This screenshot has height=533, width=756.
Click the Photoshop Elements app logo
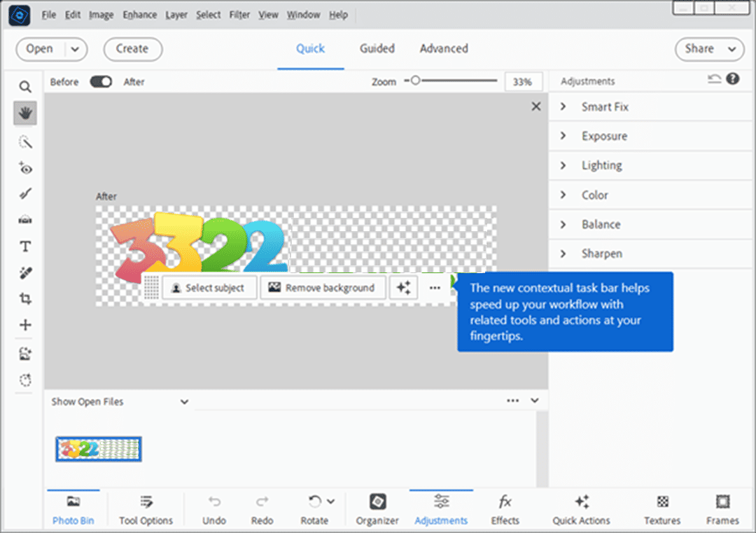[20, 15]
